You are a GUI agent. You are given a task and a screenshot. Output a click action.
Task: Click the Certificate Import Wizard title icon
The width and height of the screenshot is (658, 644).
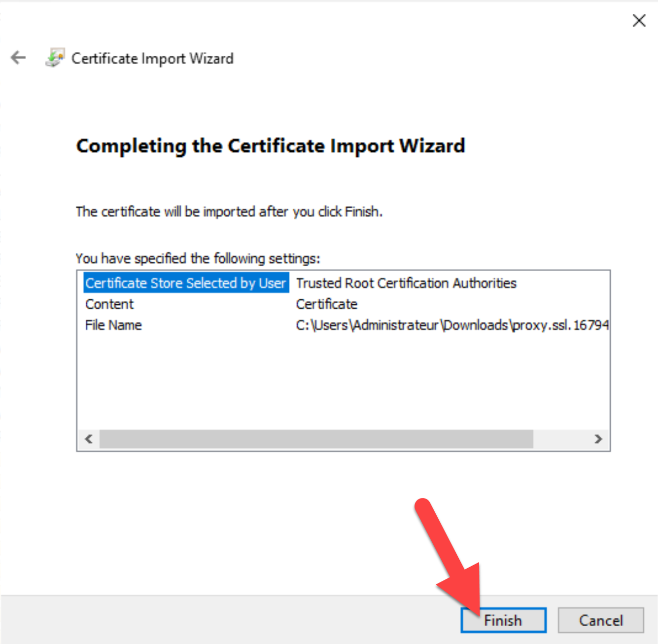pyautogui.click(x=55, y=58)
